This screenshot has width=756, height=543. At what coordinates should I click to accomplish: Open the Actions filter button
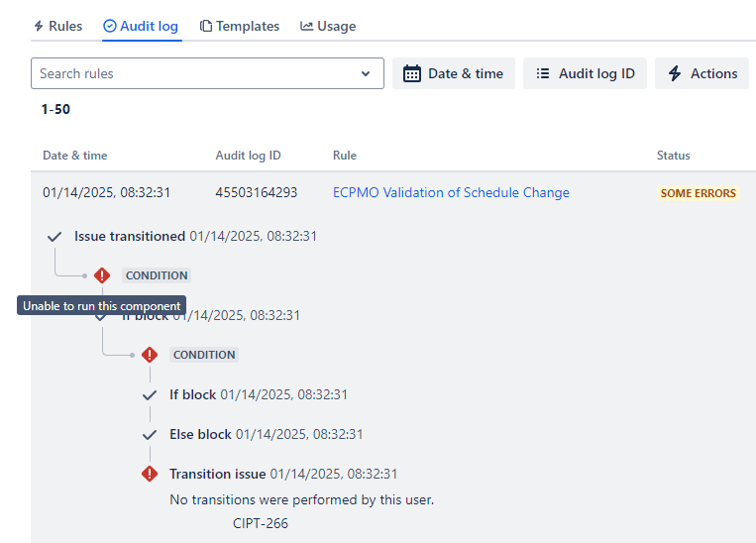tap(702, 73)
